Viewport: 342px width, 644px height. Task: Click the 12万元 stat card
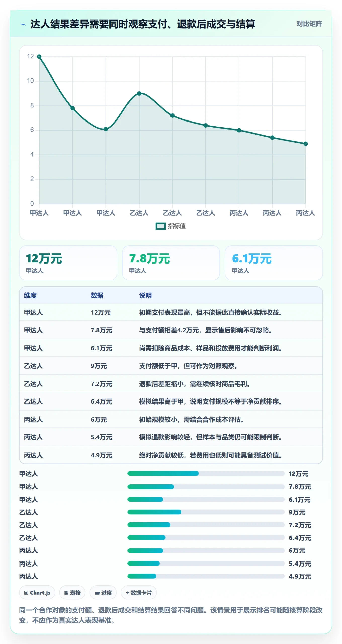pyautogui.click(x=68, y=263)
